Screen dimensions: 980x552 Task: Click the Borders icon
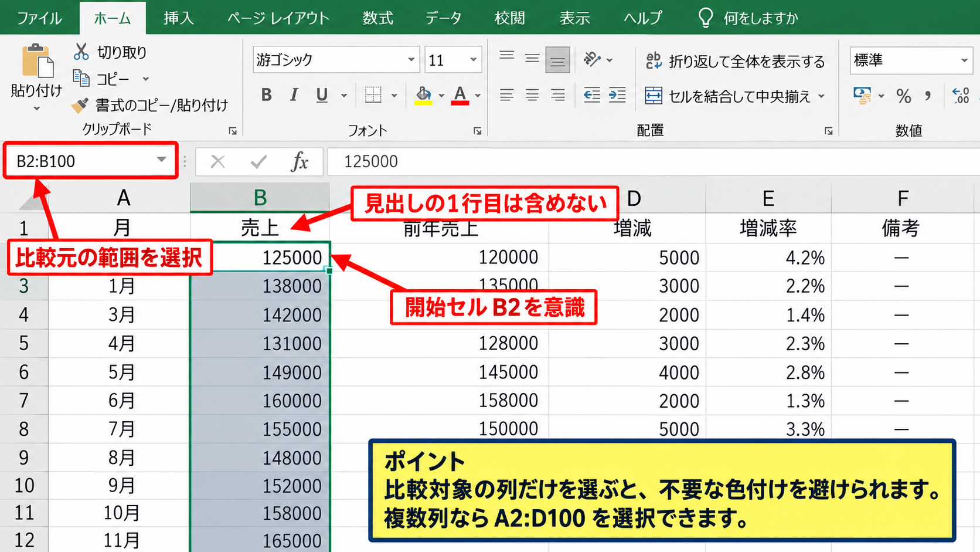pyautogui.click(x=373, y=95)
